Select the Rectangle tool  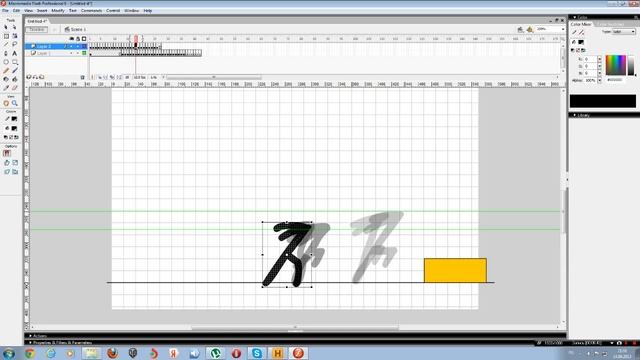[x=15, y=62]
